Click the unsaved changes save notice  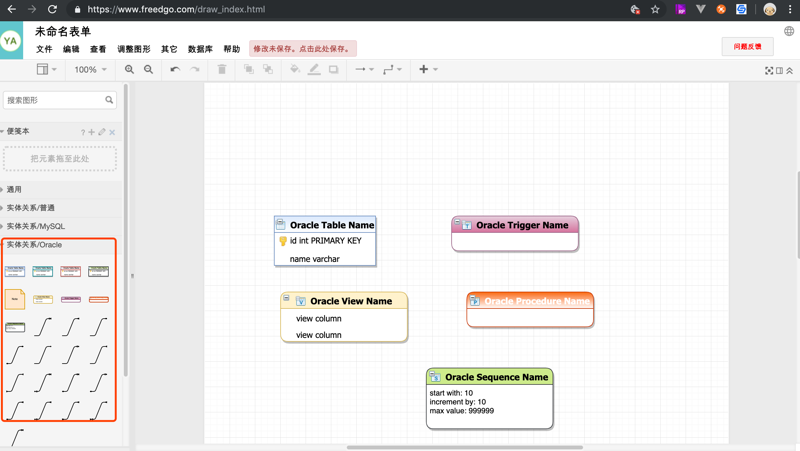[x=303, y=49]
